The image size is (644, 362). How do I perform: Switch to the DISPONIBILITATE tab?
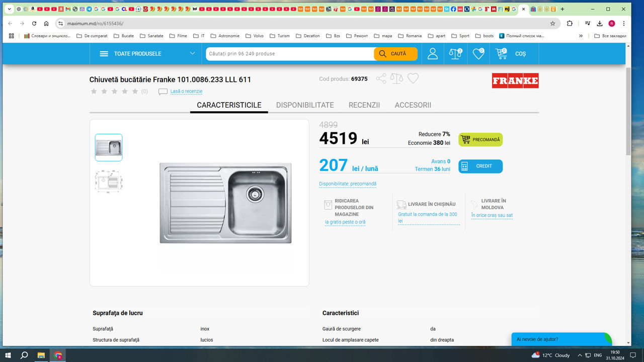tap(305, 105)
